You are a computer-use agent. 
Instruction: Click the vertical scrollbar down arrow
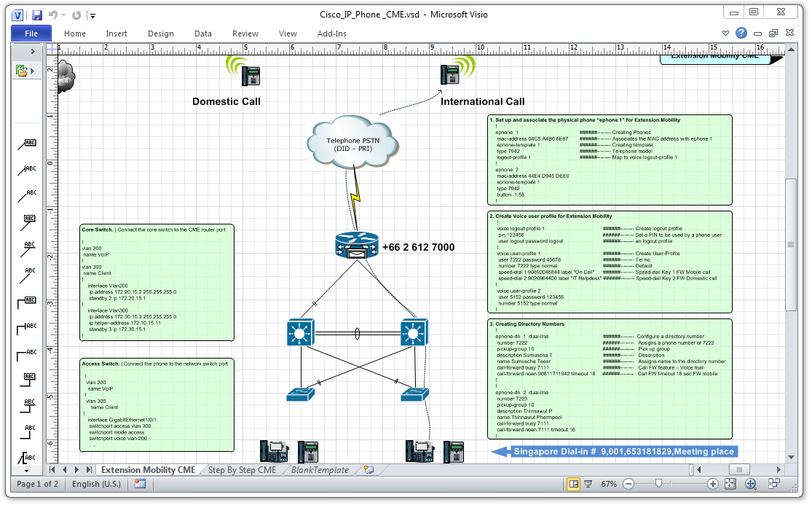pyautogui.click(x=791, y=457)
